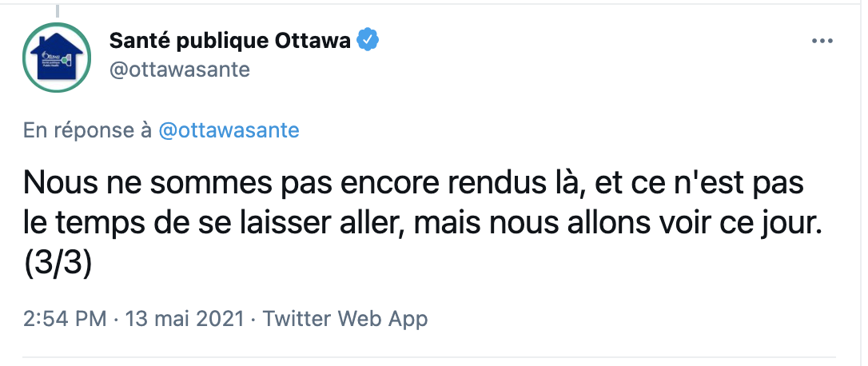Click the 2:54 PM timestamp
The height and width of the screenshot is (366, 868).
tap(65, 319)
